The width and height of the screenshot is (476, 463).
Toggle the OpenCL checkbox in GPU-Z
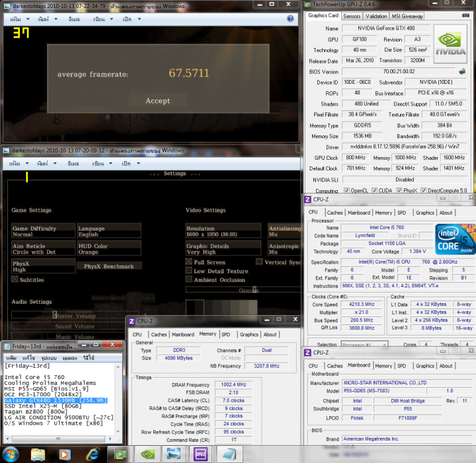coord(346,190)
